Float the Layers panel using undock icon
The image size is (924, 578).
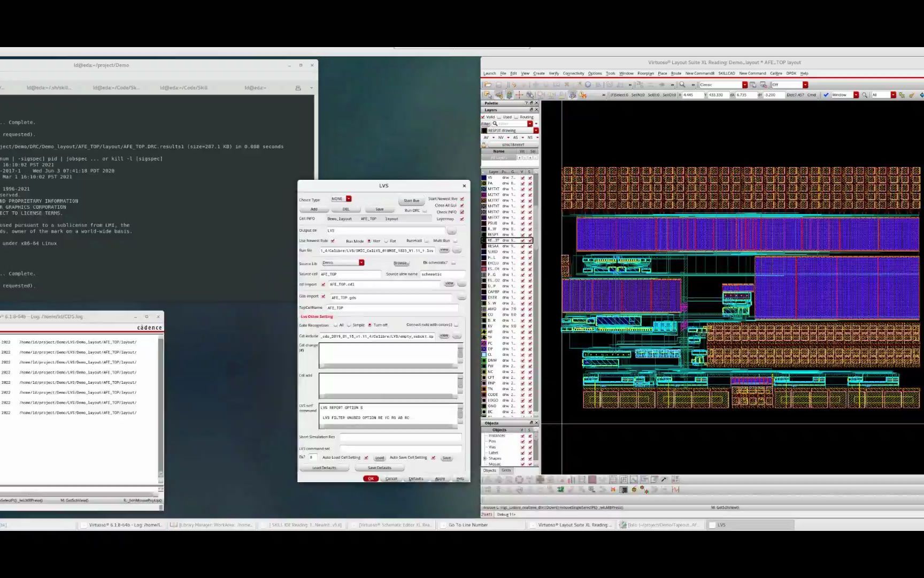click(x=531, y=110)
